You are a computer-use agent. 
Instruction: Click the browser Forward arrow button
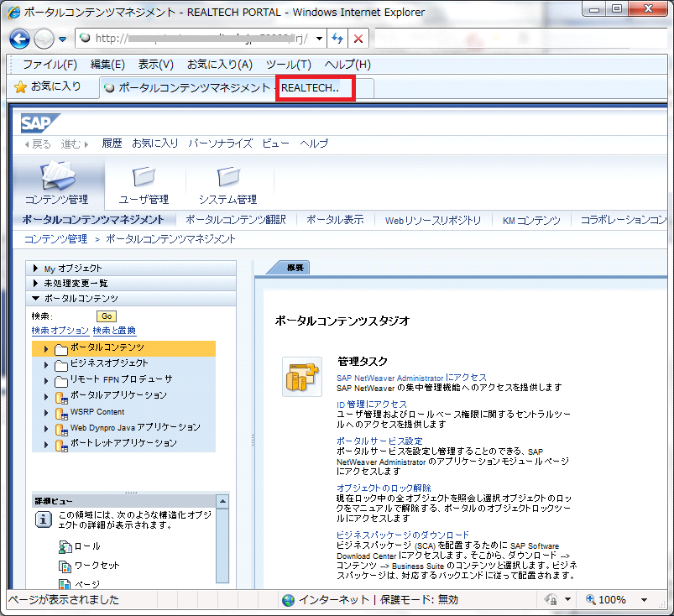coord(44,39)
